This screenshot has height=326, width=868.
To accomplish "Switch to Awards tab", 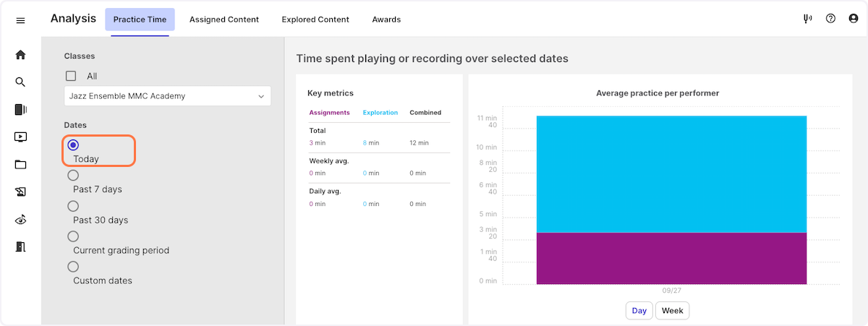I will [386, 20].
